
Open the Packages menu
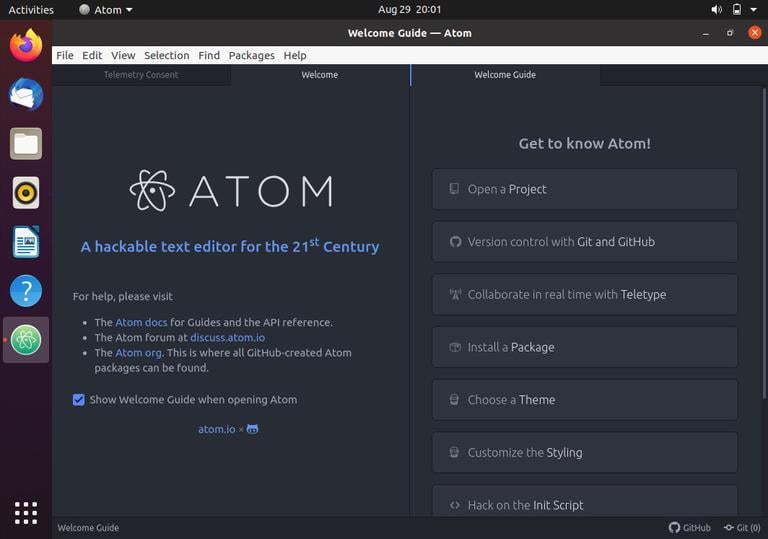252,55
